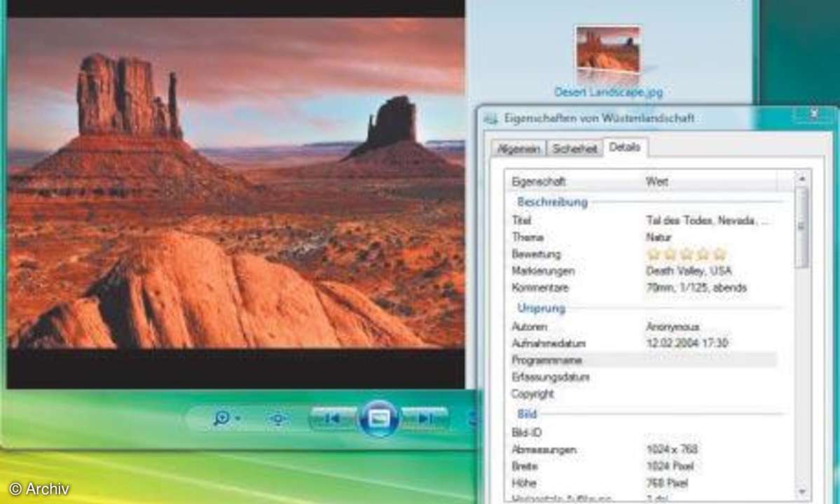This screenshot has width=840, height=504.
Task: Switch to the Sicherheit tab
Action: pyautogui.click(x=574, y=148)
